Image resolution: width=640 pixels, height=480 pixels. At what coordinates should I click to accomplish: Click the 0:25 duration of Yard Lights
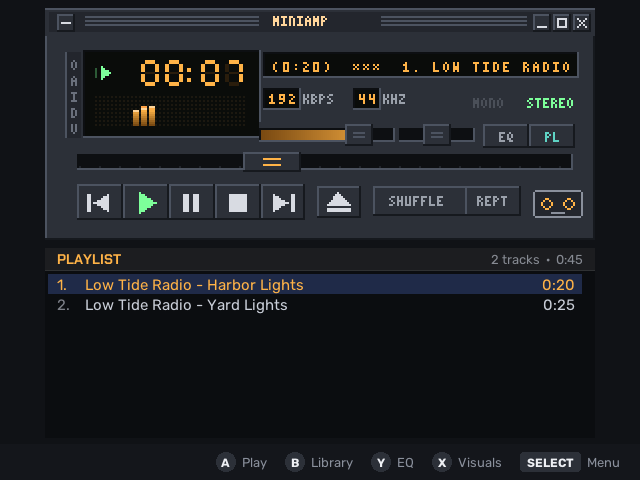click(558, 305)
